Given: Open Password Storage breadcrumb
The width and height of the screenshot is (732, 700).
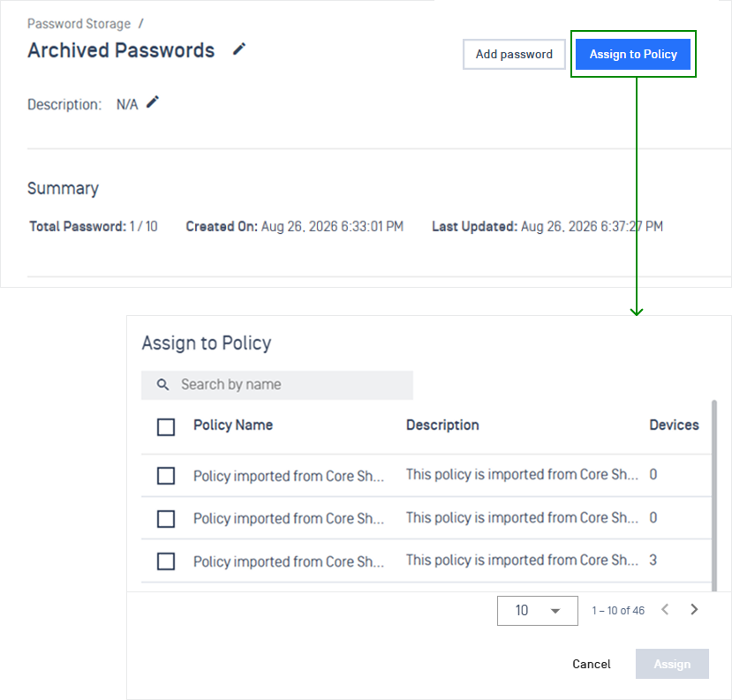Looking at the screenshot, I should tap(79, 23).
